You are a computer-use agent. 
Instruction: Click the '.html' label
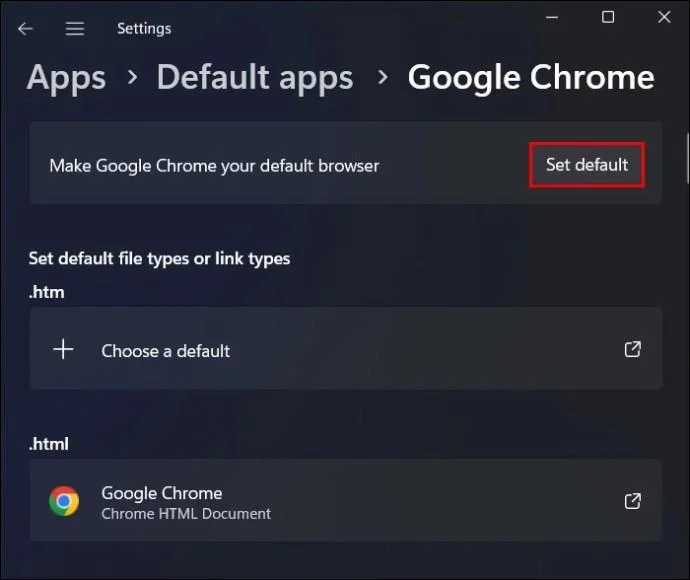click(x=48, y=444)
